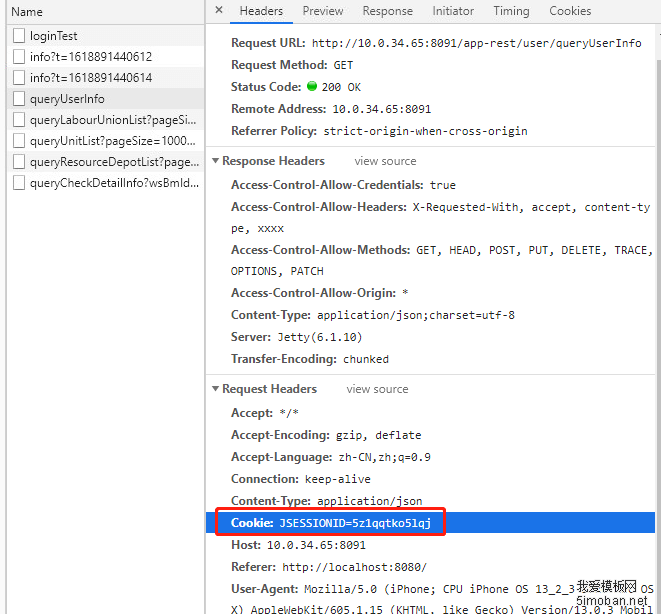
Task: Open the Response tab
Action: coord(387,11)
